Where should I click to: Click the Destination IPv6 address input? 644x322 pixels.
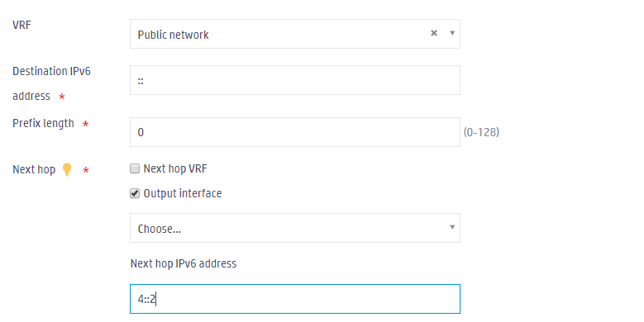[x=295, y=80]
